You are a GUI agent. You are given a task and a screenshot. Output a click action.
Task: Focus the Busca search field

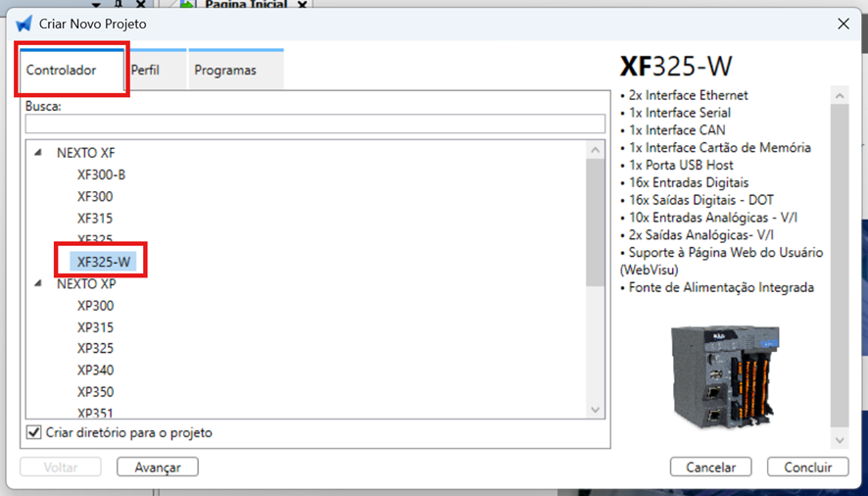click(x=315, y=124)
